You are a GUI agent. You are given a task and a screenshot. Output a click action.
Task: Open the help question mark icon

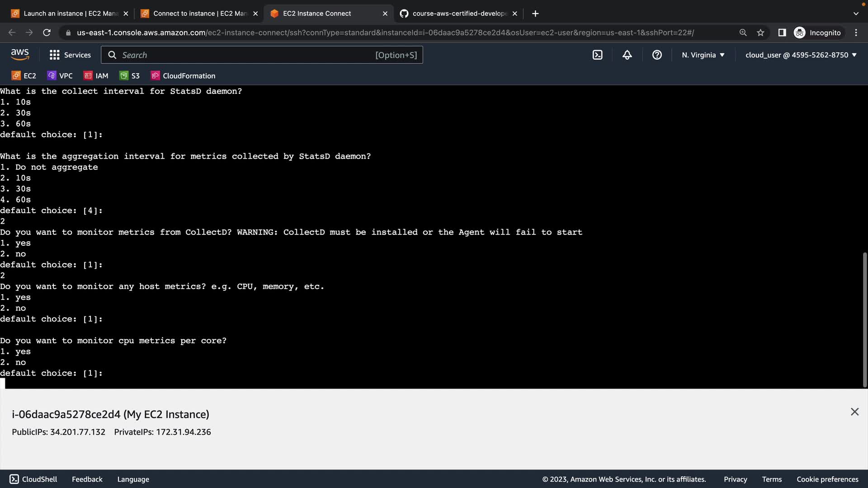pos(657,55)
